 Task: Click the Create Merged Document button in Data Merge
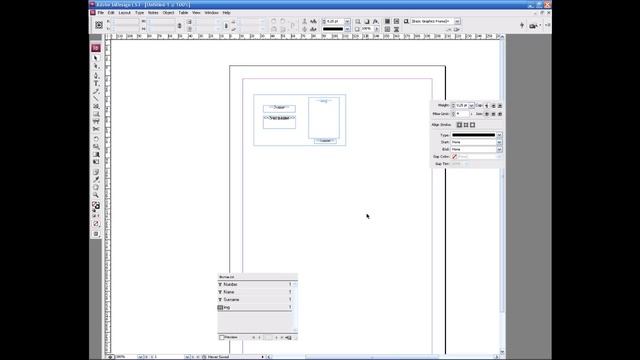click(x=289, y=338)
